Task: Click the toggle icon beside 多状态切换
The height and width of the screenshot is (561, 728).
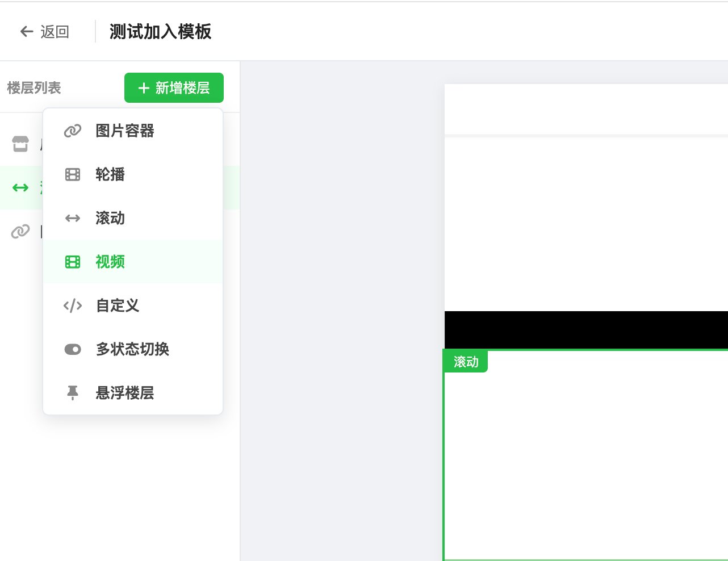Action: pyautogui.click(x=73, y=349)
